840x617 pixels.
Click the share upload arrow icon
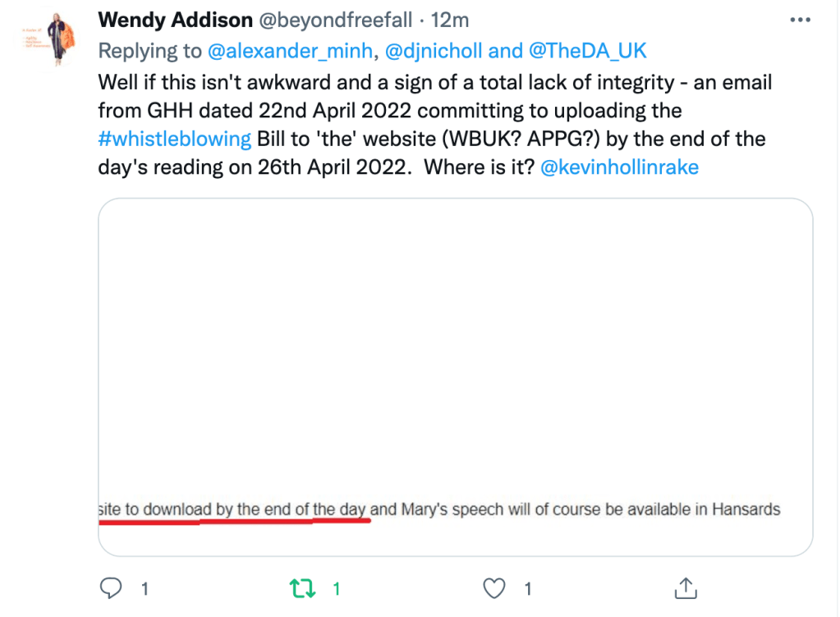point(686,588)
